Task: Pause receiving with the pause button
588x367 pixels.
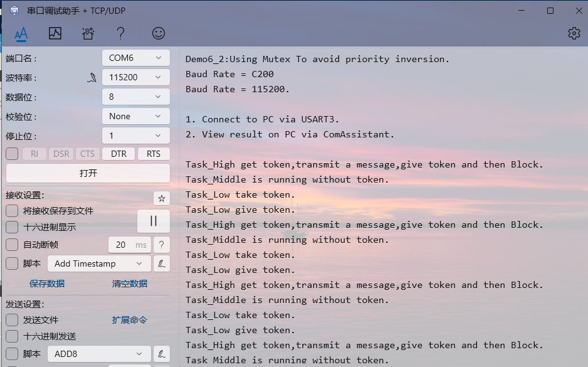Action: pyautogui.click(x=154, y=221)
